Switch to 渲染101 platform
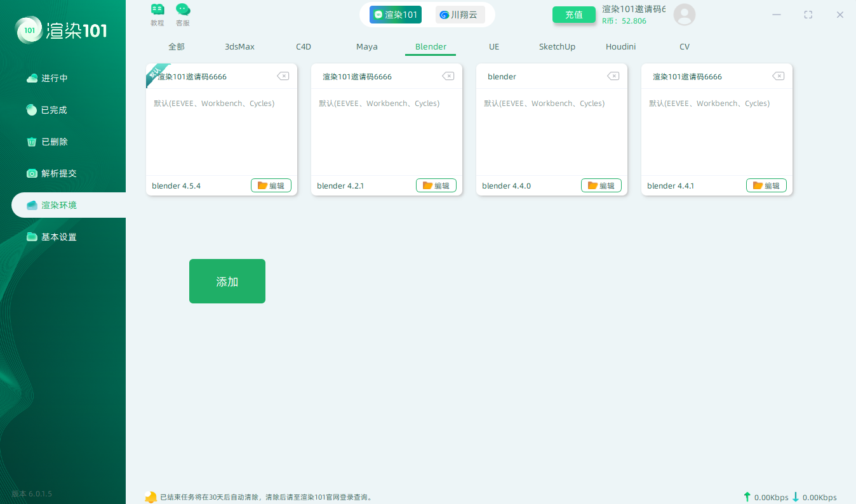The width and height of the screenshot is (856, 504). pos(396,15)
